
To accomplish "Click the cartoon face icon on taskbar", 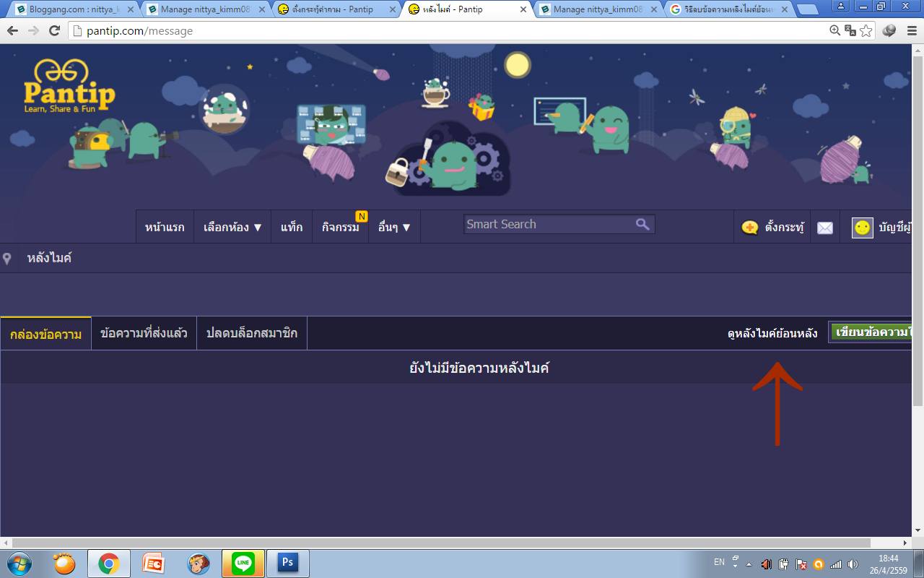I will point(199,564).
